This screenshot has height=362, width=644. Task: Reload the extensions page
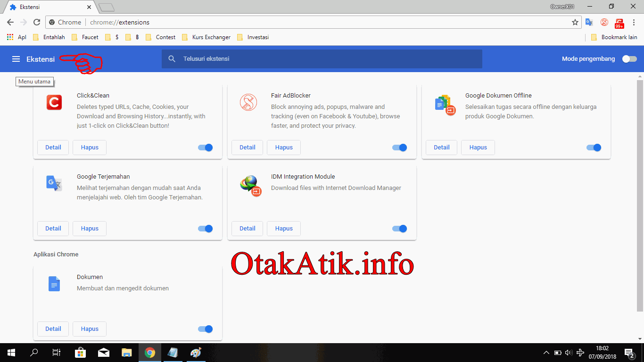(x=37, y=22)
